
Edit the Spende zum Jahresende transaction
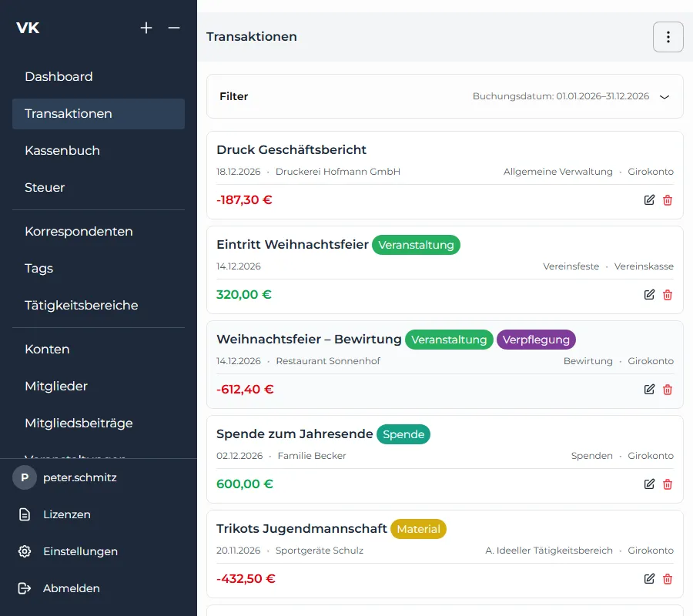649,484
